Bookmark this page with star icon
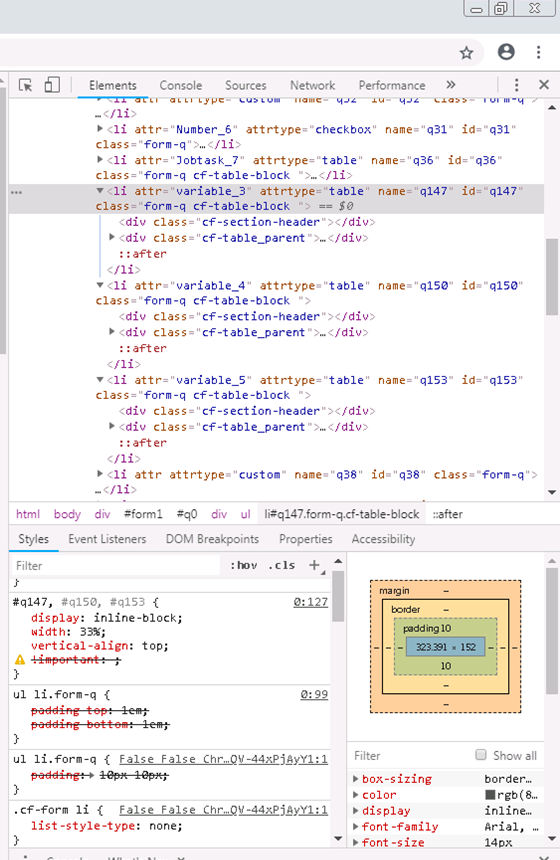Image resolution: width=560 pixels, height=860 pixels. 466,53
